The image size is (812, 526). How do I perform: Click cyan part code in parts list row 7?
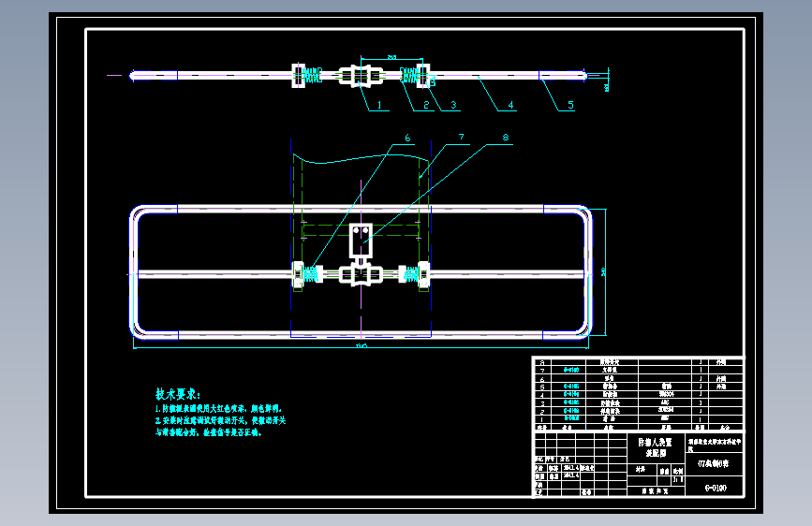[571, 371]
